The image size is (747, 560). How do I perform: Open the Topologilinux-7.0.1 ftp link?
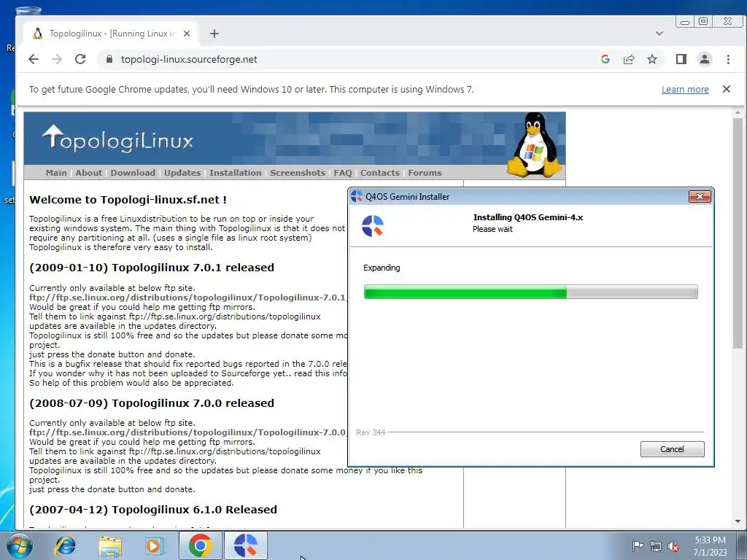point(188,297)
